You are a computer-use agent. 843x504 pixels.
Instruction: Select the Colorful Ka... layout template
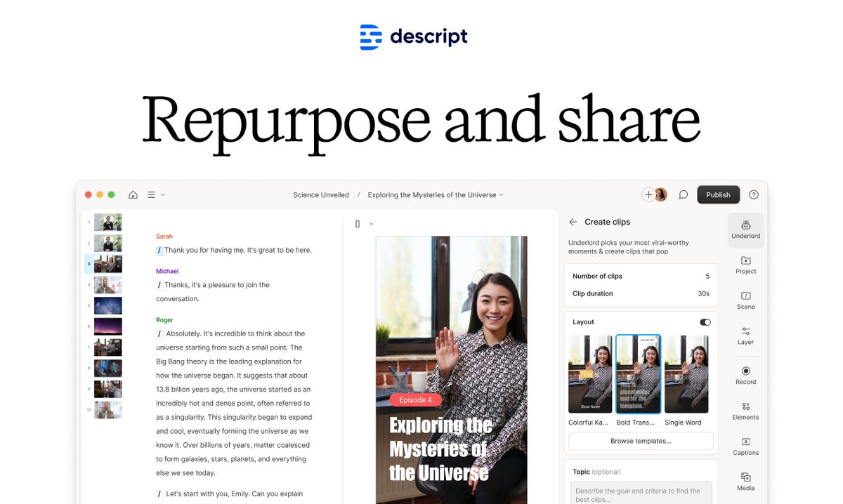pyautogui.click(x=590, y=374)
